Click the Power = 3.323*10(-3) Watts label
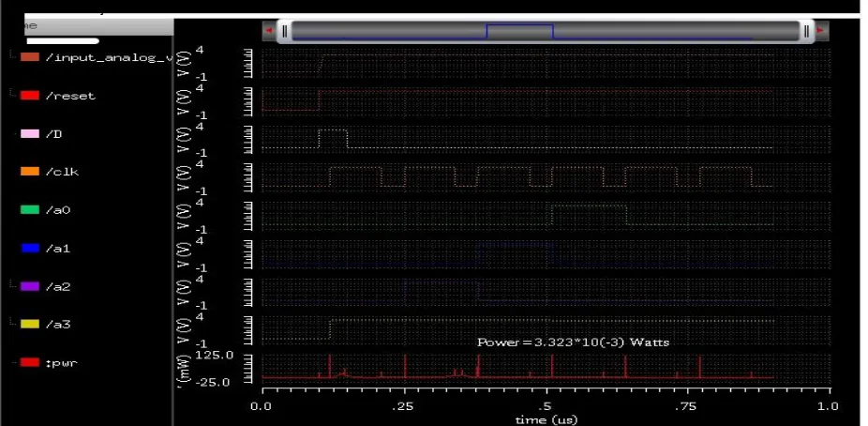This screenshot has width=868, height=426. (573, 342)
